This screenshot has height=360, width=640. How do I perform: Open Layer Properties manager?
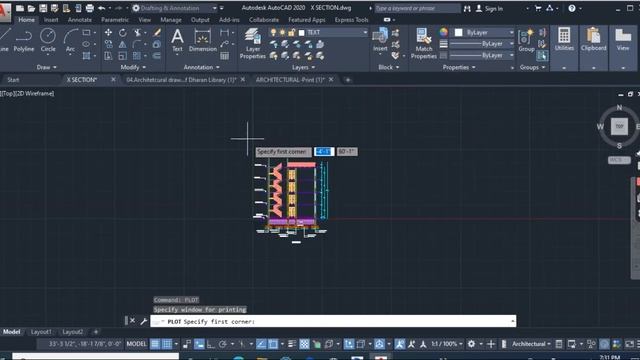pos(253,43)
